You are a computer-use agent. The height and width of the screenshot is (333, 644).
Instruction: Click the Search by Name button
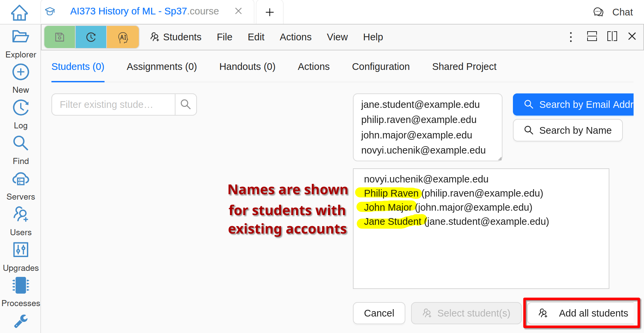click(567, 130)
